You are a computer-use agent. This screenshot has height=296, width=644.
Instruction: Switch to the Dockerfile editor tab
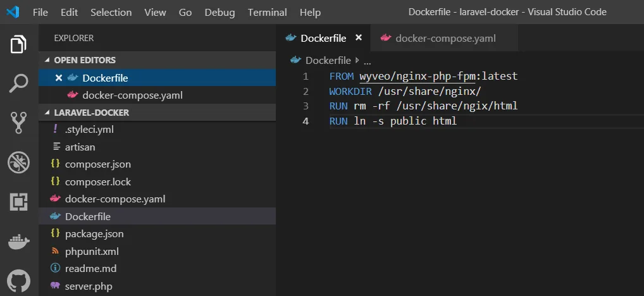tap(323, 38)
